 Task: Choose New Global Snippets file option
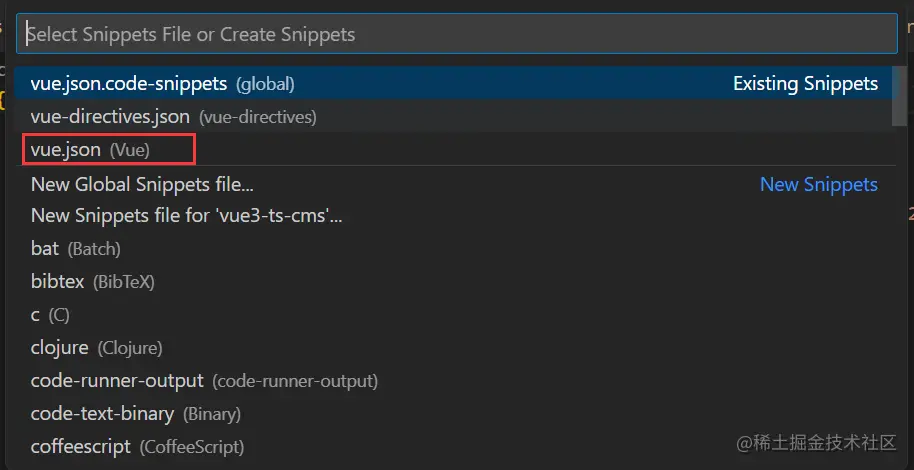tap(142, 184)
